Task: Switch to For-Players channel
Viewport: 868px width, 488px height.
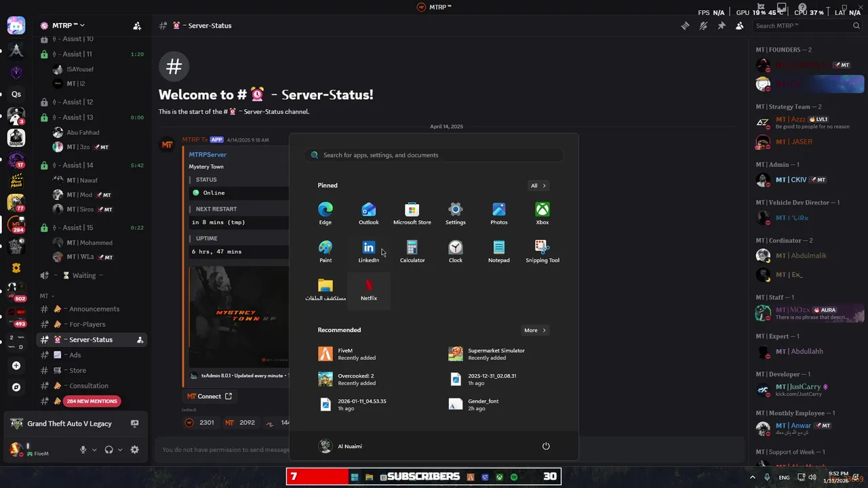Action: [92, 324]
